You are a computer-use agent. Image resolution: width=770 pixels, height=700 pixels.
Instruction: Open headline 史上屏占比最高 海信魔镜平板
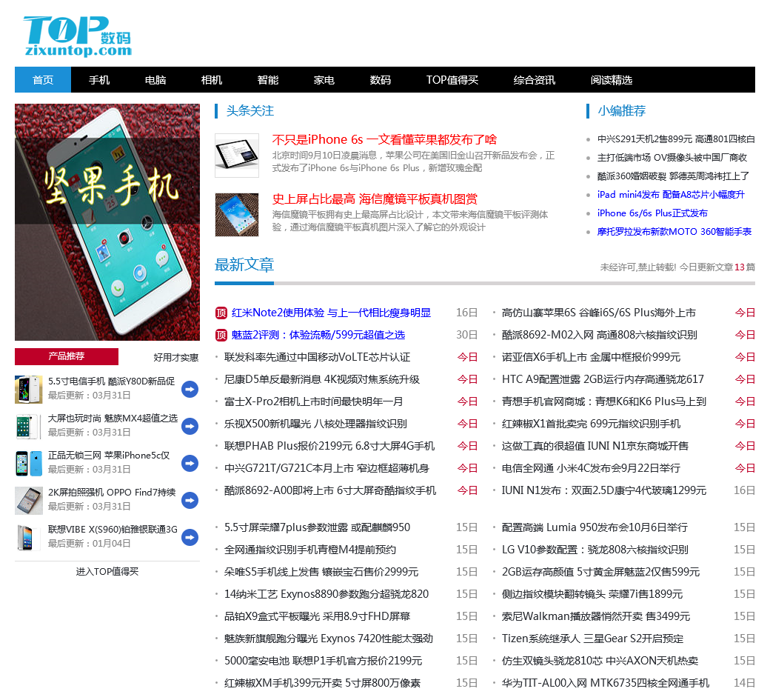tap(375, 199)
